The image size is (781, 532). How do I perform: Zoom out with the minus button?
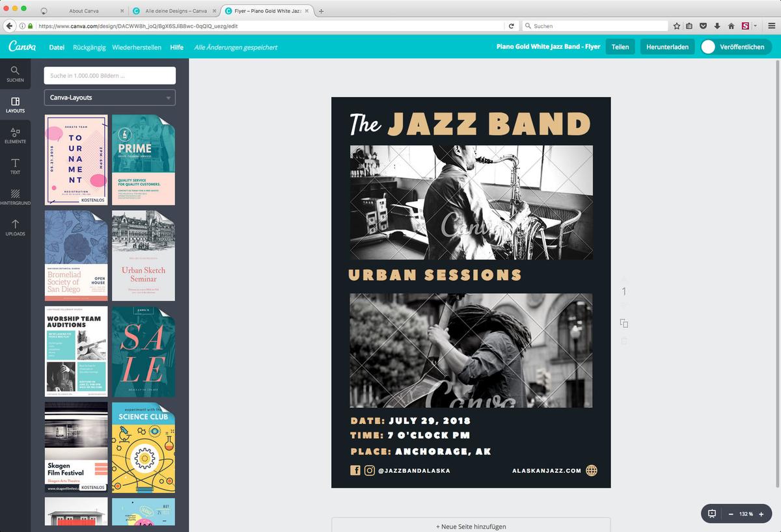[731, 514]
